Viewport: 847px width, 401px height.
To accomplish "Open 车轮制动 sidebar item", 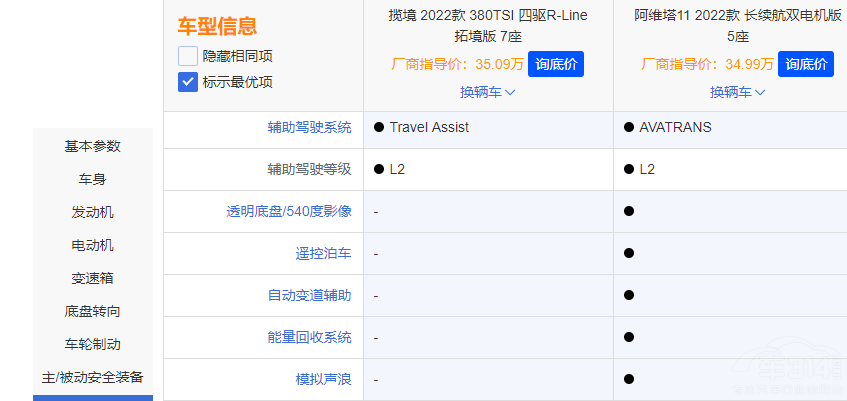I will (x=93, y=344).
